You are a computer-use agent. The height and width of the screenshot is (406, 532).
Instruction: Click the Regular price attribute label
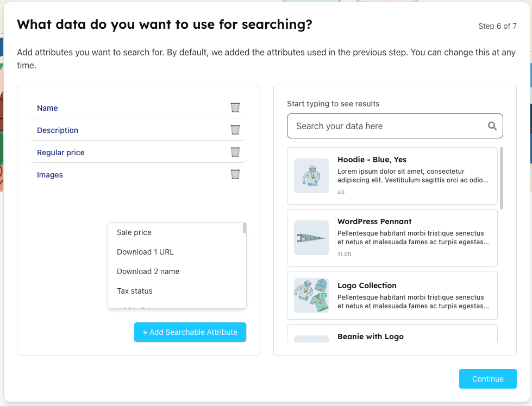(x=61, y=153)
